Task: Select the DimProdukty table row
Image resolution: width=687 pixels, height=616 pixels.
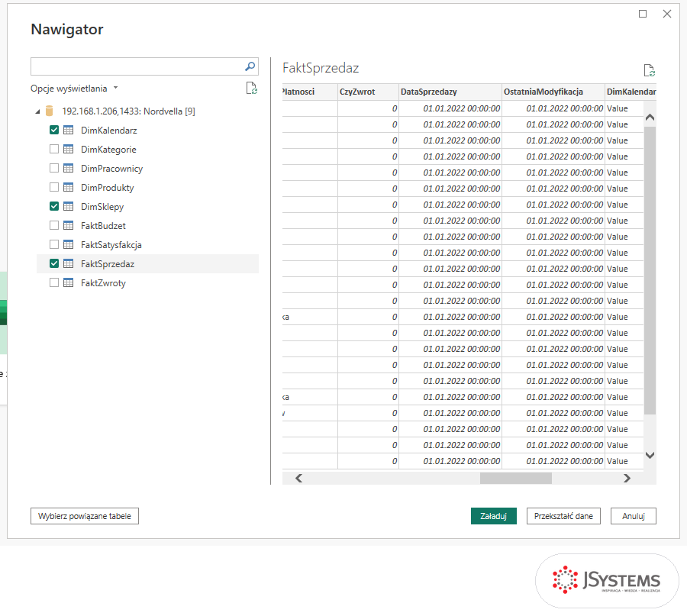Action: [x=147, y=188]
